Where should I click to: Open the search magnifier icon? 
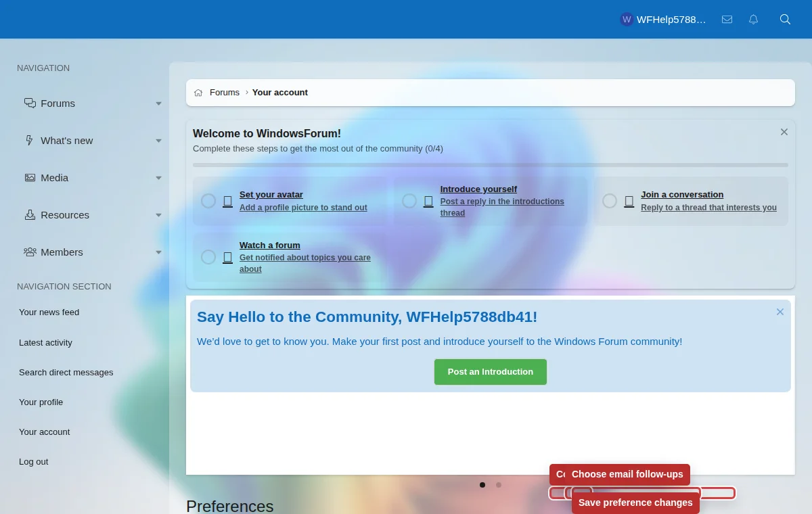pos(785,20)
